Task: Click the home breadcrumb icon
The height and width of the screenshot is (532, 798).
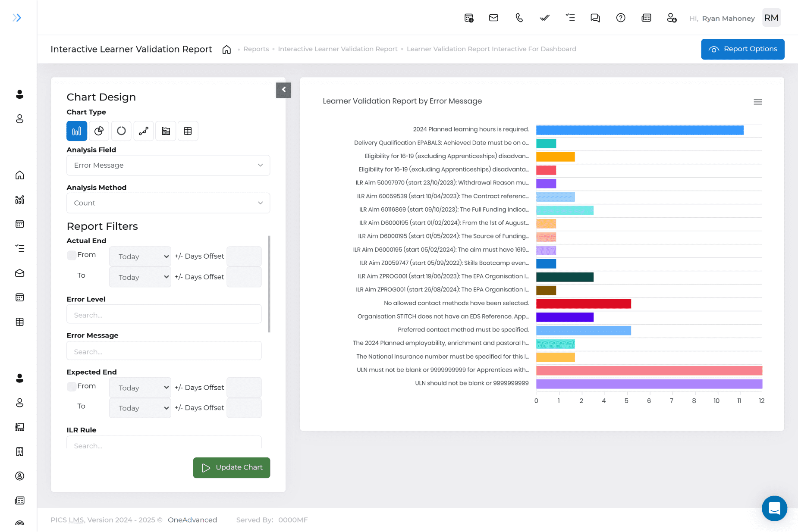Action: click(x=226, y=50)
